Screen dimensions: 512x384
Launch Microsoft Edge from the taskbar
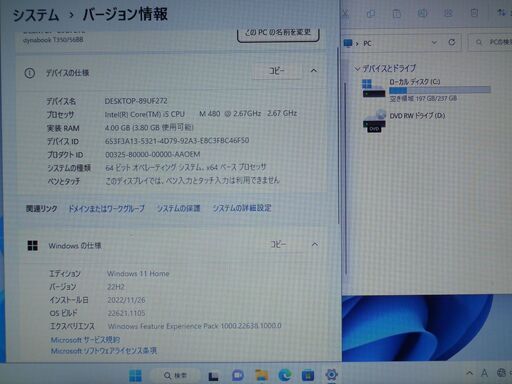pos(285,376)
